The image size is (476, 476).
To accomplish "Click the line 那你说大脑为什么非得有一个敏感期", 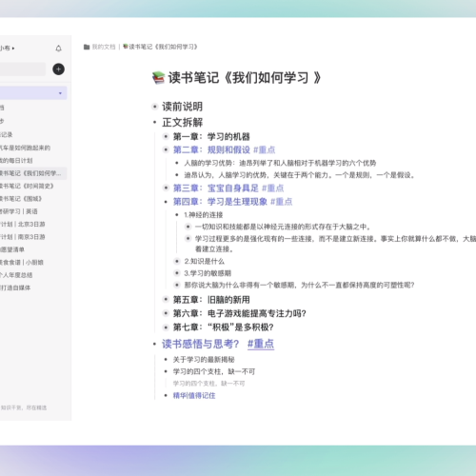I will 299,286.
